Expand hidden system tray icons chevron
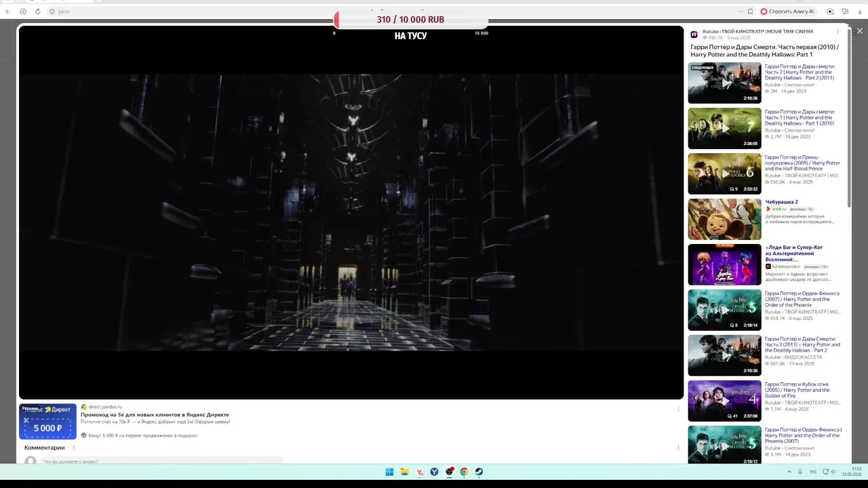Image resolution: width=868 pixels, height=488 pixels. click(789, 472)
